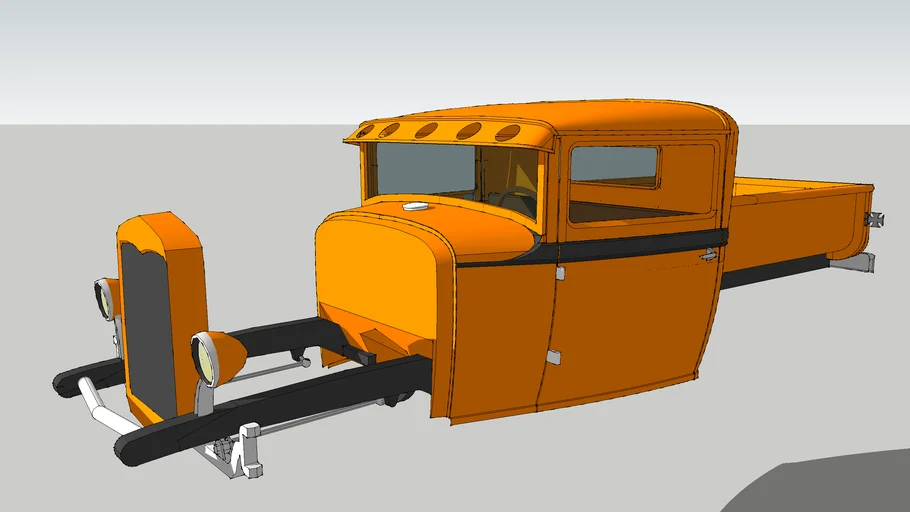
Task: Select the iron cross tail light
Action: 878,218
